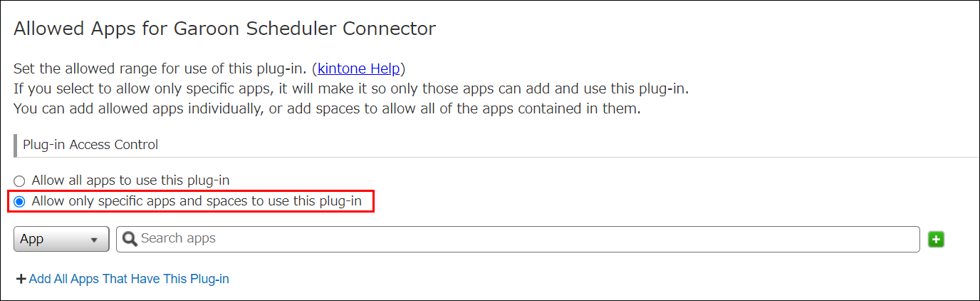980x301 pixels.
Task: Click the word 'App' in the dropdown
Action: pyautogui.click(x=32, y=240)
